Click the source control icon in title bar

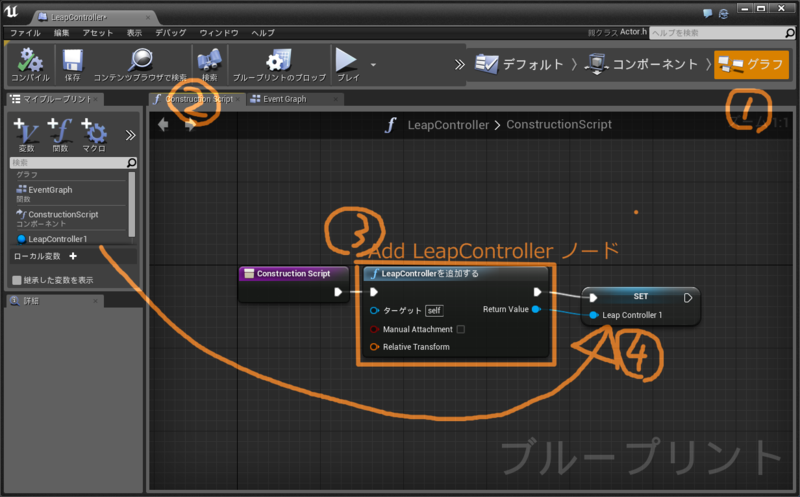(x=723, y=14)
